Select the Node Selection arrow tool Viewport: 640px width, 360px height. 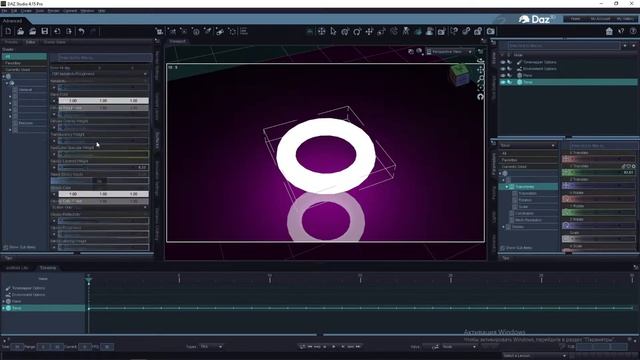click(333, 31)
